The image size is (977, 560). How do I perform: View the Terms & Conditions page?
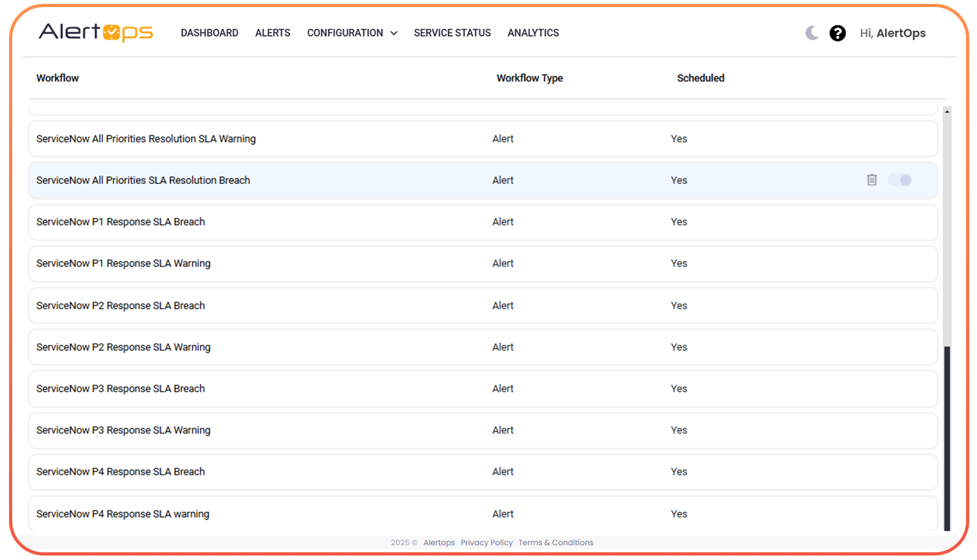click(x=555, y=542)
